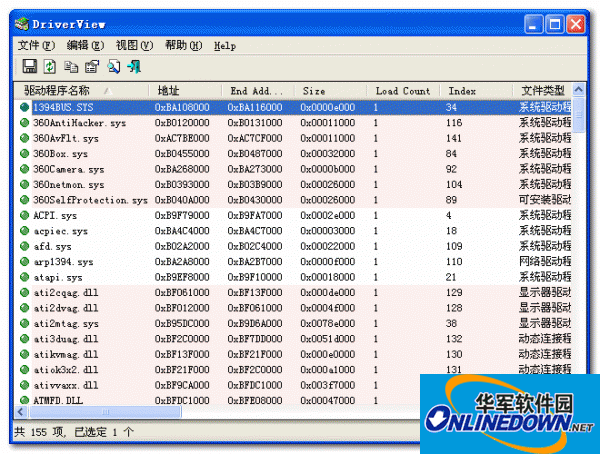Sort by 驱动程序名称 column header

pyautogui.click(x=82, y=91)
